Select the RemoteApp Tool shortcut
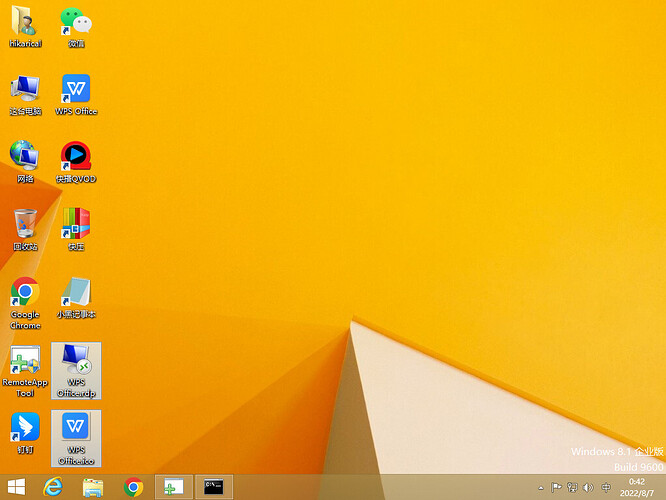The image size is (666, 500). (x=25, y=371)
